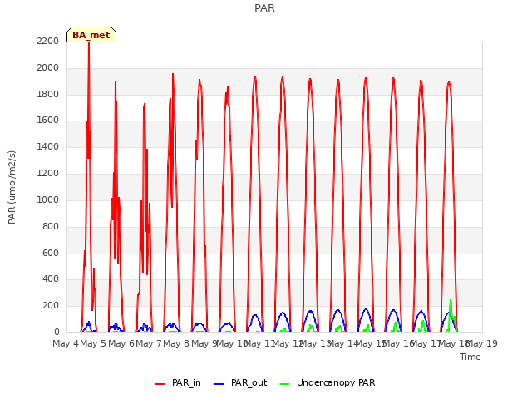Click the 200 y-axis tick label
The width and height of the screenshot is (532, 399).
coord(51,305)
